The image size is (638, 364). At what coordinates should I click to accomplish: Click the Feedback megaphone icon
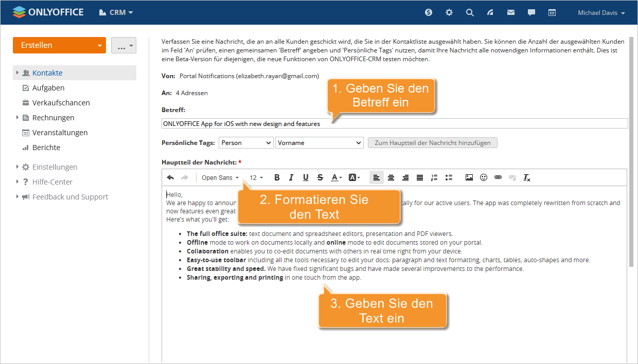(26, 197)
